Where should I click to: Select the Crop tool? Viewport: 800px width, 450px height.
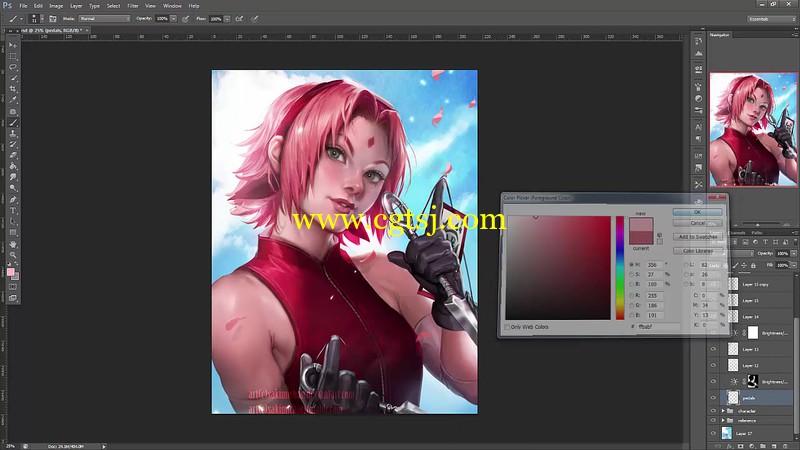[13, 89]
